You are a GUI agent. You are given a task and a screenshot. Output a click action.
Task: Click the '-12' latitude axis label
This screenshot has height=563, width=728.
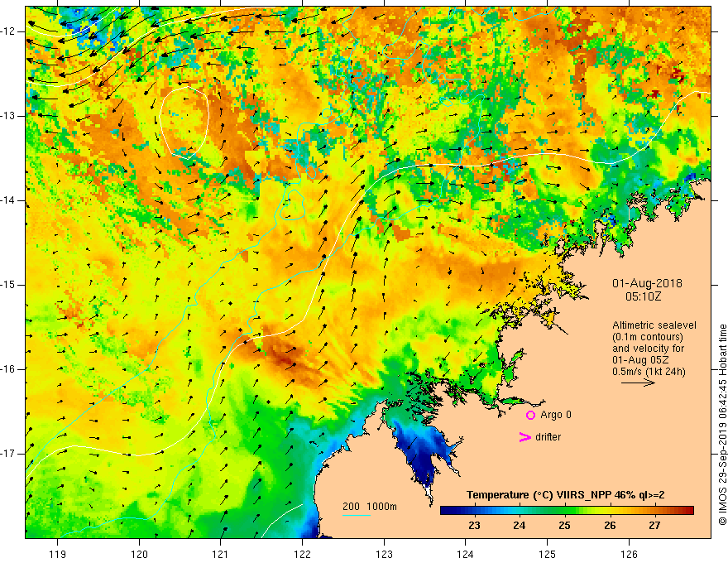(x=8, y=31)
